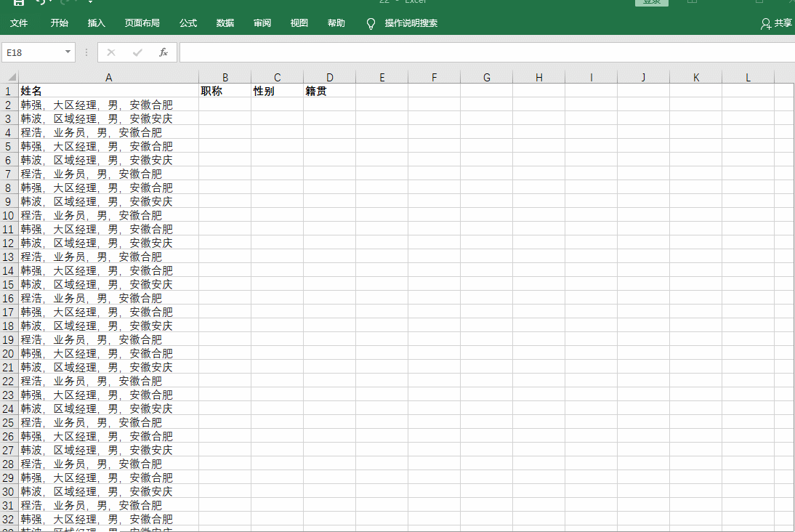This screenshot has width=795, height=532.
Task: Open the Name Box dropdown arrow
Action: tap(69, 52)
